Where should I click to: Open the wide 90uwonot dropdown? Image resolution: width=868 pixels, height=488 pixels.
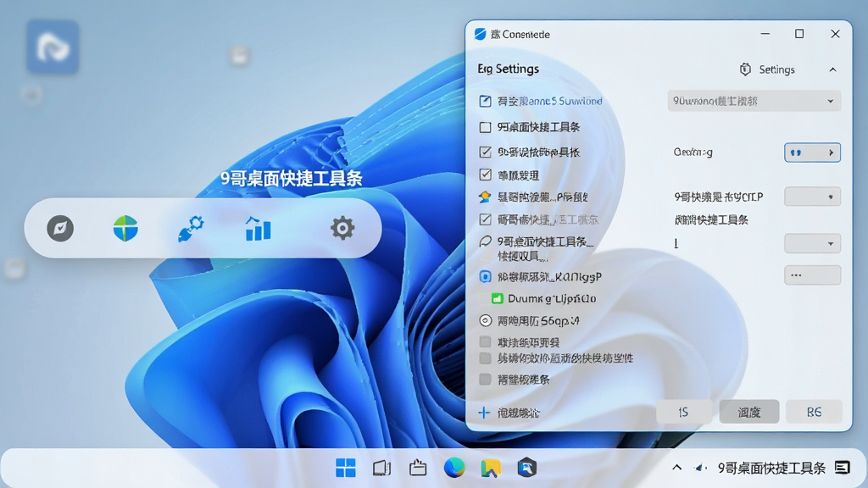(754, 102)
